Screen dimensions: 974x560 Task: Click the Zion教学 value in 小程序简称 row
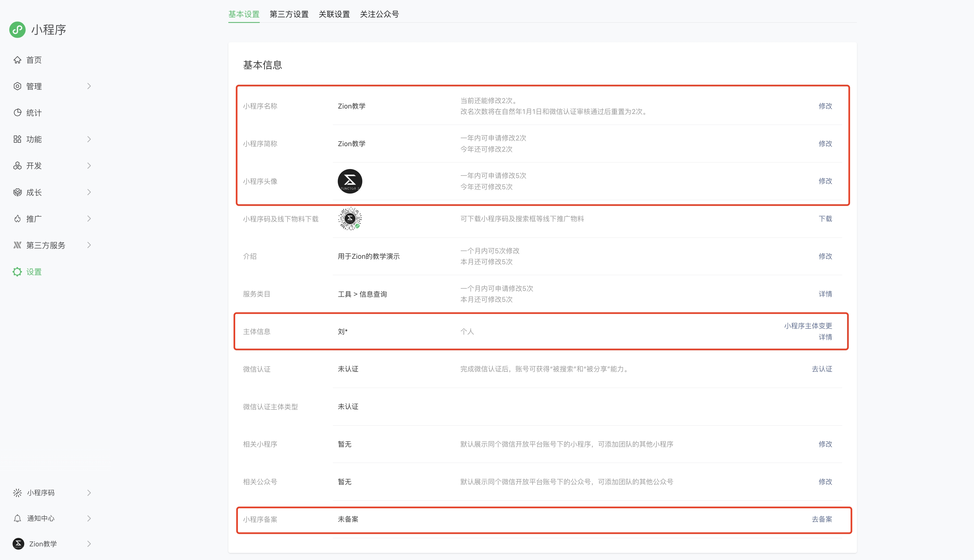coord(351,144)
